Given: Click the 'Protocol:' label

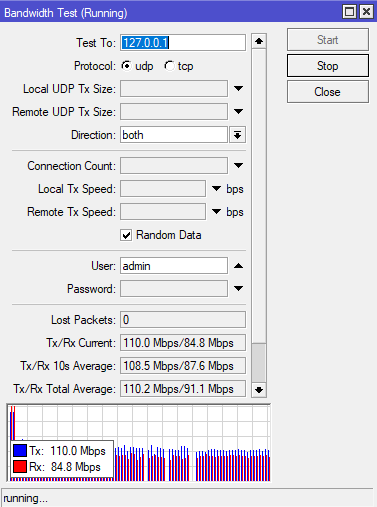Looking at the screenshot, I should coord(95,66).
